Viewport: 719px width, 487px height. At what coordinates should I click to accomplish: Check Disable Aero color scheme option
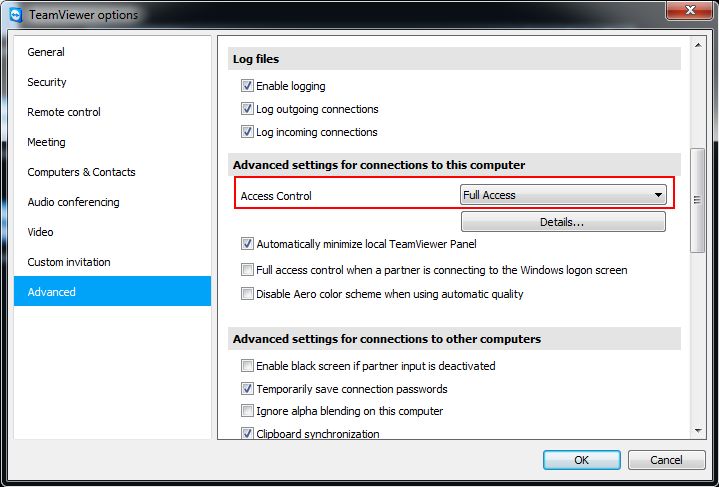[x=247, y=293]
